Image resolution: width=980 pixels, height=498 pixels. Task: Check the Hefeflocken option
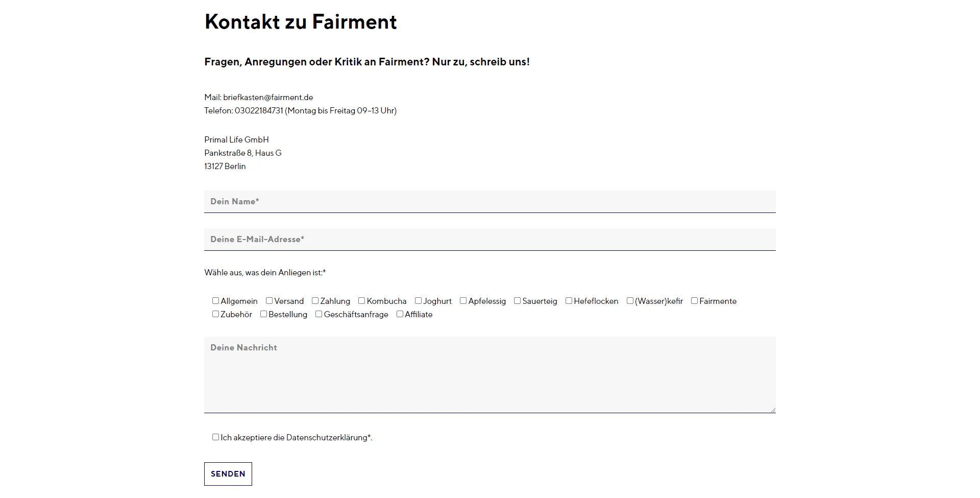tap(569, 301)
